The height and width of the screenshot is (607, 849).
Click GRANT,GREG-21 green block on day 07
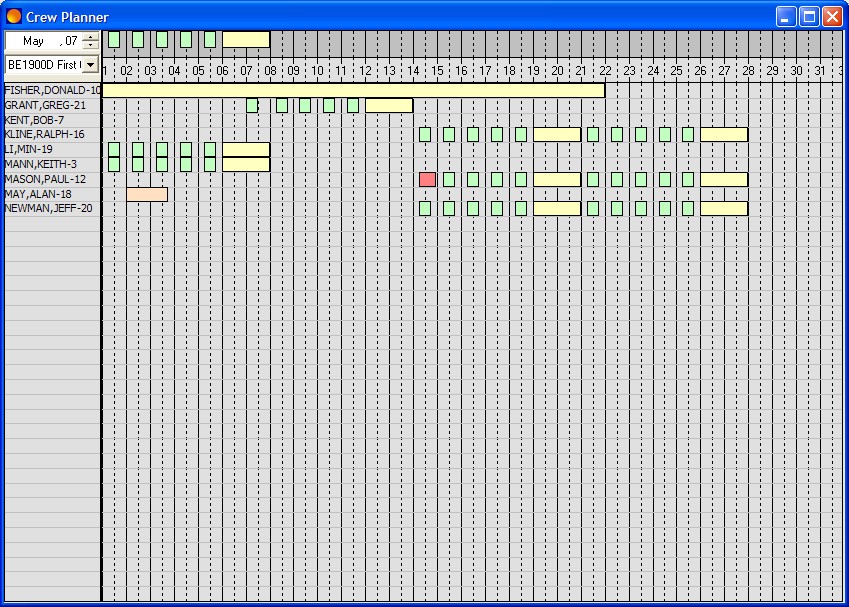tap(252, 105)
